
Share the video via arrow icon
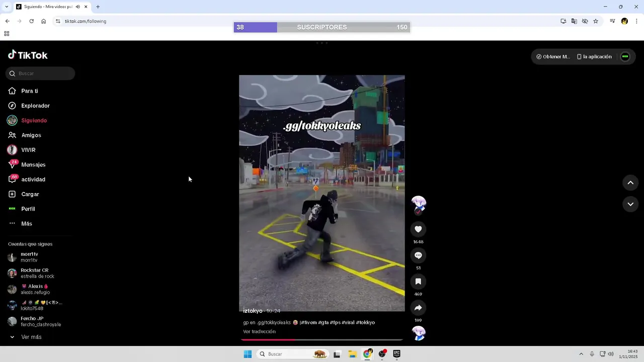click(x=418, y=308)
